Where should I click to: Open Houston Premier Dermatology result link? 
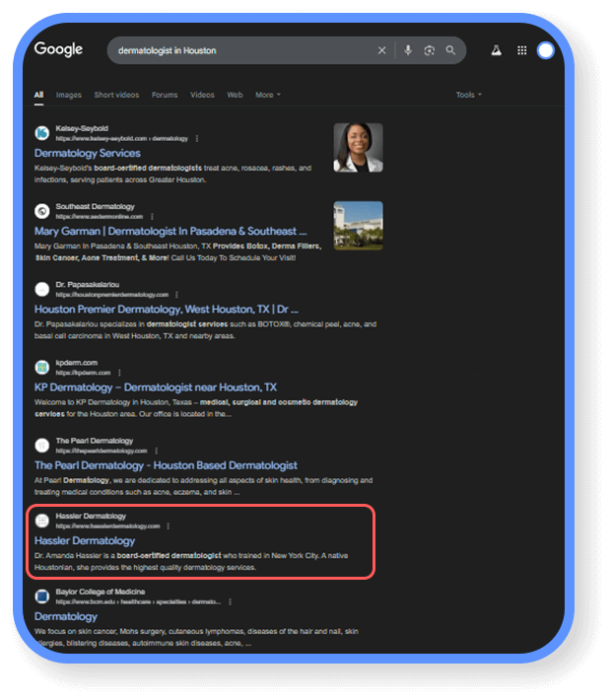(x=166, y=309)
